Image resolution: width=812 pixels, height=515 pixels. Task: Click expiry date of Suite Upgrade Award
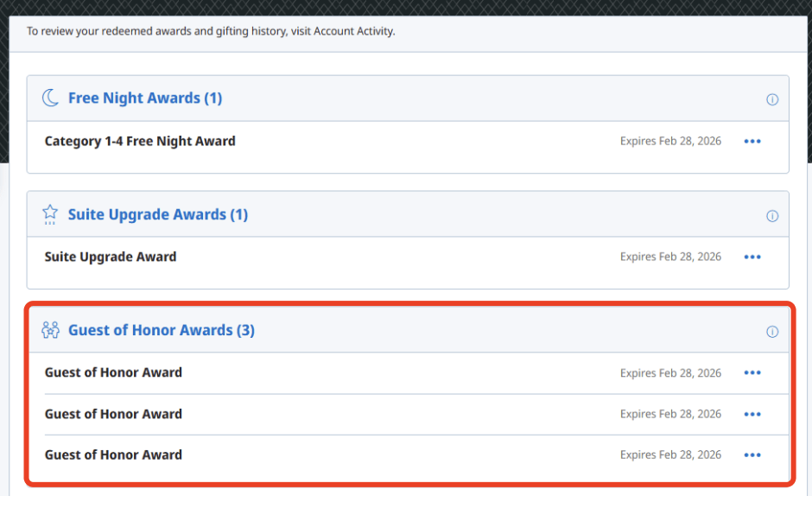[x=670, y=257]
